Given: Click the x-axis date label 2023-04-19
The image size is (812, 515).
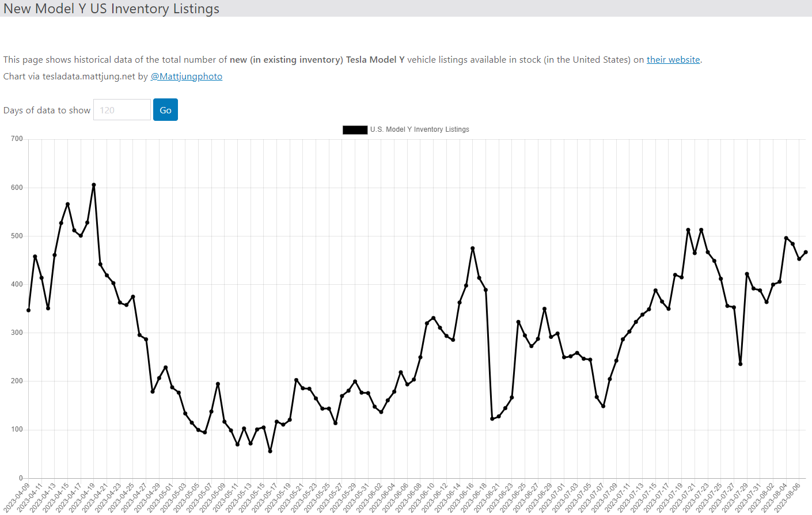Looking at the screenshot, I should tap(82, 498).
